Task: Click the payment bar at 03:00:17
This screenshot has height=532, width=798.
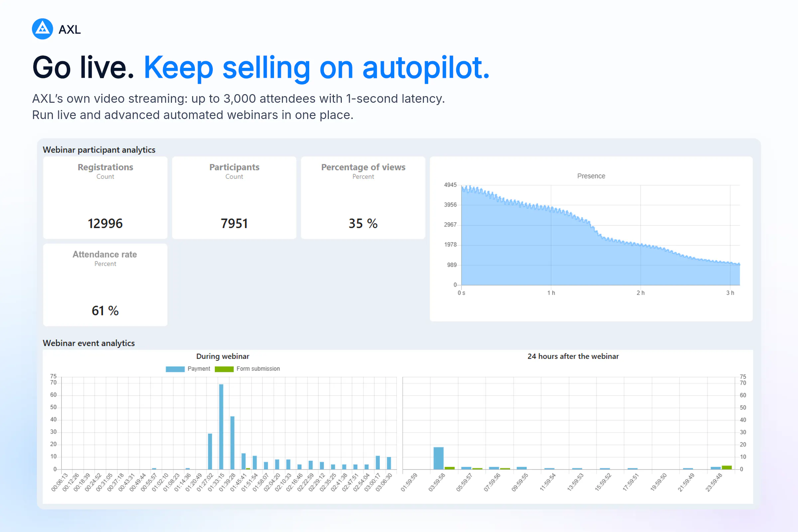Action: coord(378,463)
